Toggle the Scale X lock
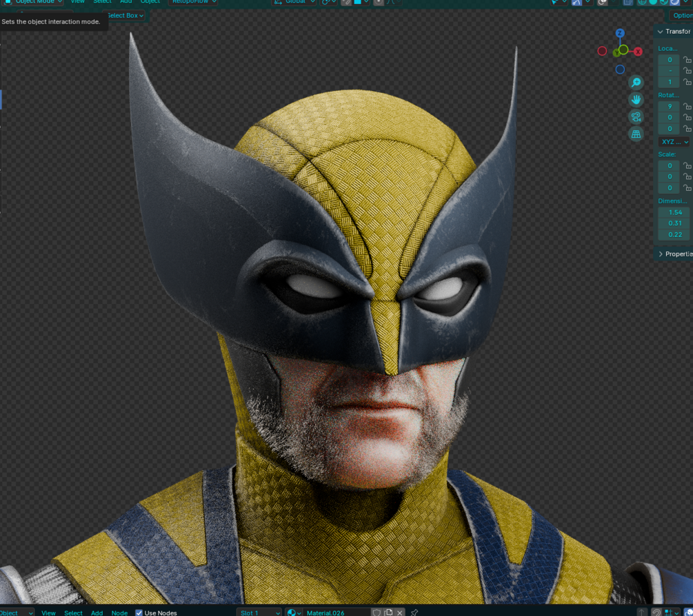The height and width of the screenshot is (616, 693). tap(687, 165)
